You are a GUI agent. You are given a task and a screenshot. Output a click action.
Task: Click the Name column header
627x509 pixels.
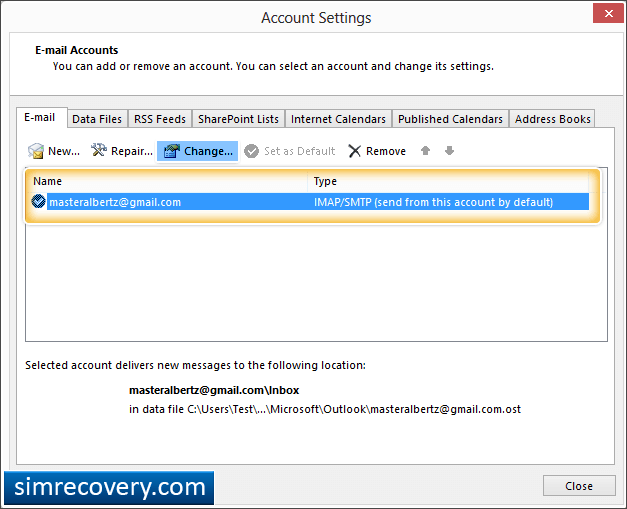(x=167, y=182)
